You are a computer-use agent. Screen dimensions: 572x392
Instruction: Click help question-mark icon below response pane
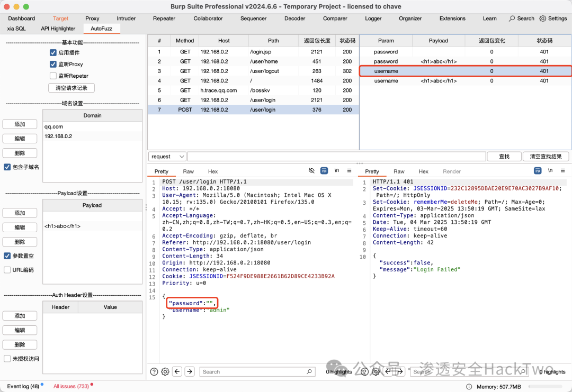tap(364, 371)
